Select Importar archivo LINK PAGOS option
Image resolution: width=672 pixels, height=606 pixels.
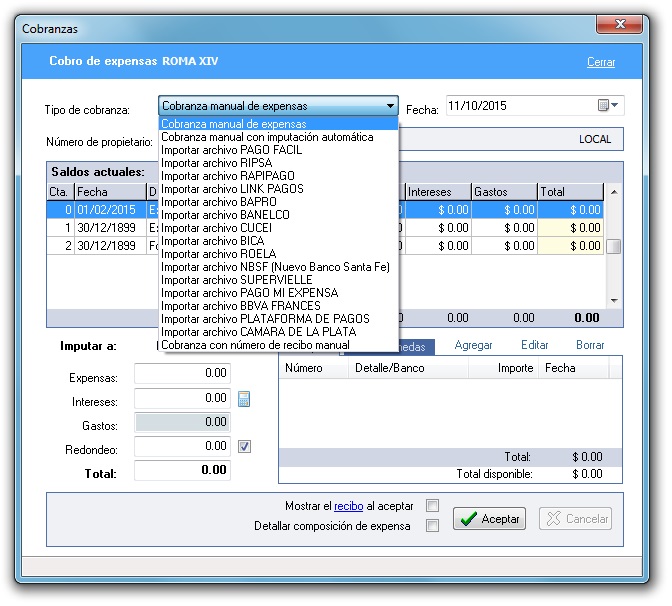click(x=232, y=189)
